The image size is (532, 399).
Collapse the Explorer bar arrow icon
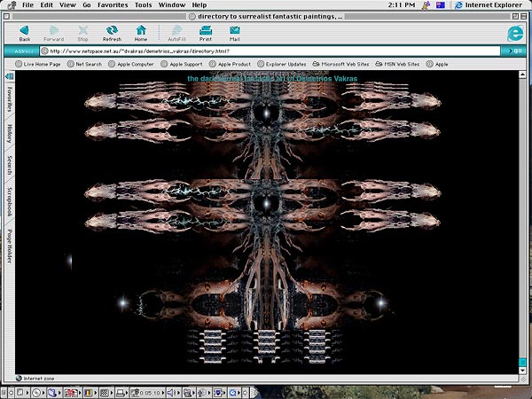[x=10, y=76]
